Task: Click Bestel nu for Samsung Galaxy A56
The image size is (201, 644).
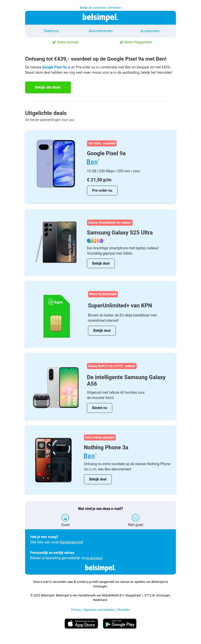Action: point(99,408)
